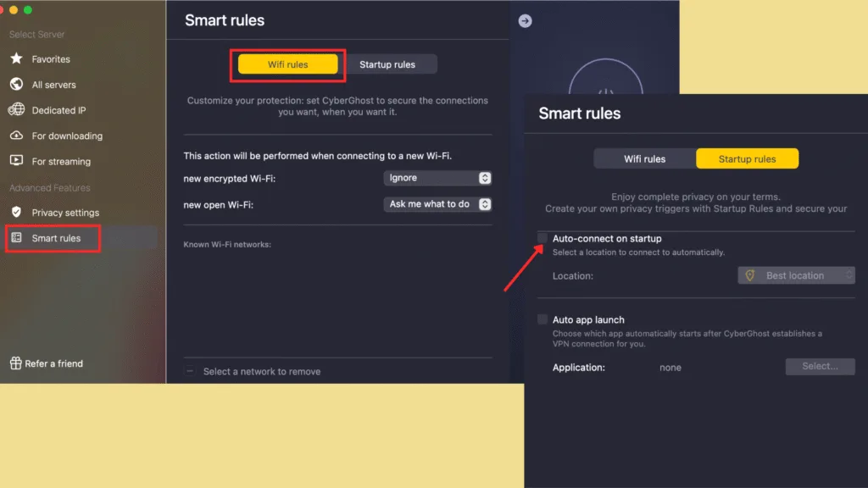The image size is (868, 488).
Task: Click the Favorites star icon
Action: coord(17,58)
